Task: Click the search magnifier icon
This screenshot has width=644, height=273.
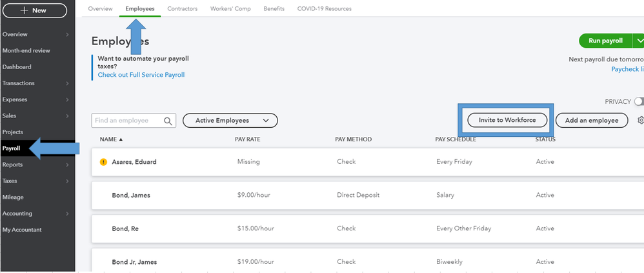Action: tap(168, 121)
